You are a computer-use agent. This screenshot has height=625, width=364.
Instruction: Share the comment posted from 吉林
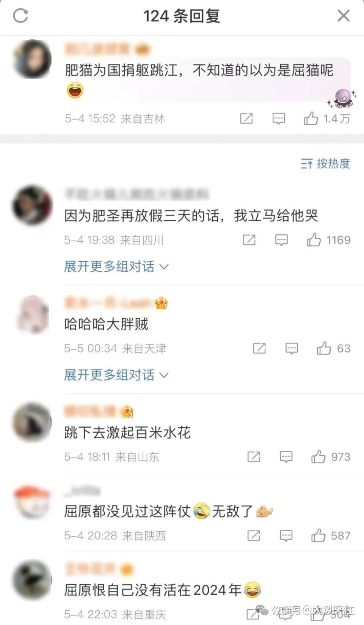[246, 119]
